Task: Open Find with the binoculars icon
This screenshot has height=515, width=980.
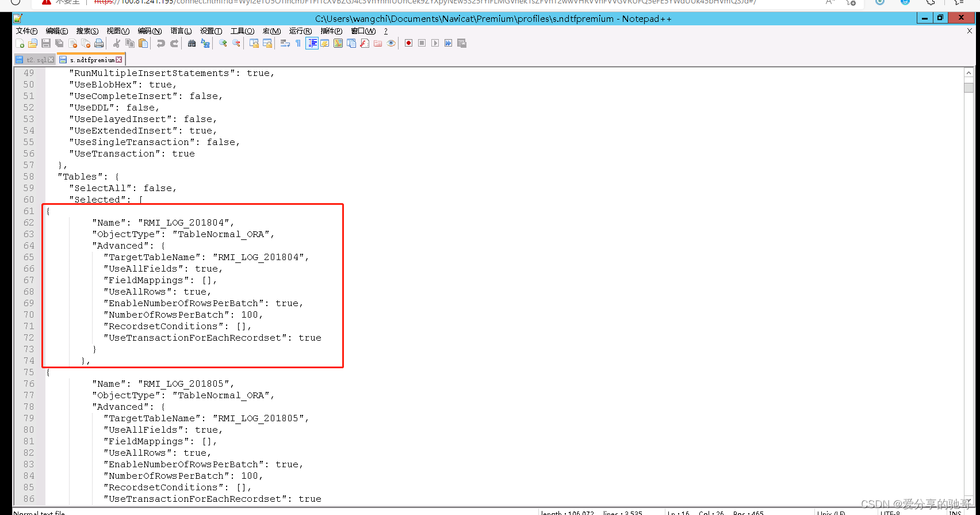Action: [192, 43]
